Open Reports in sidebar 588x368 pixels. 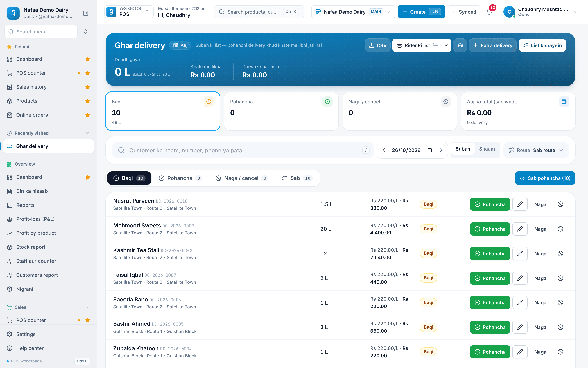pos(48,205)
